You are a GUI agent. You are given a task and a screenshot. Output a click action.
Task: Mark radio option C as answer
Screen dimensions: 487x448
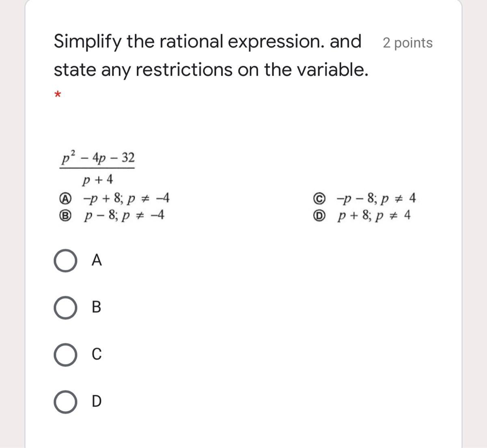point(65,355)
